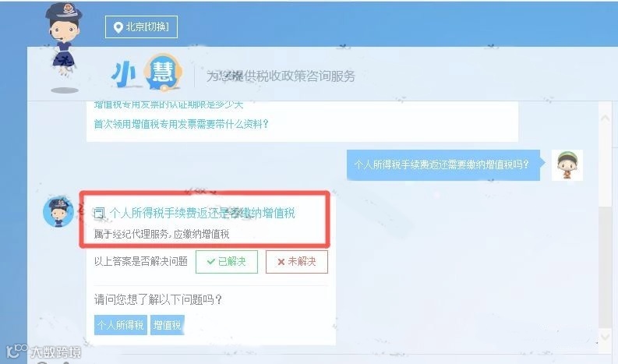Open answer 个人所得税手续费返还是否缴纳增值税

pyautogui.click(x=202, y=213)
